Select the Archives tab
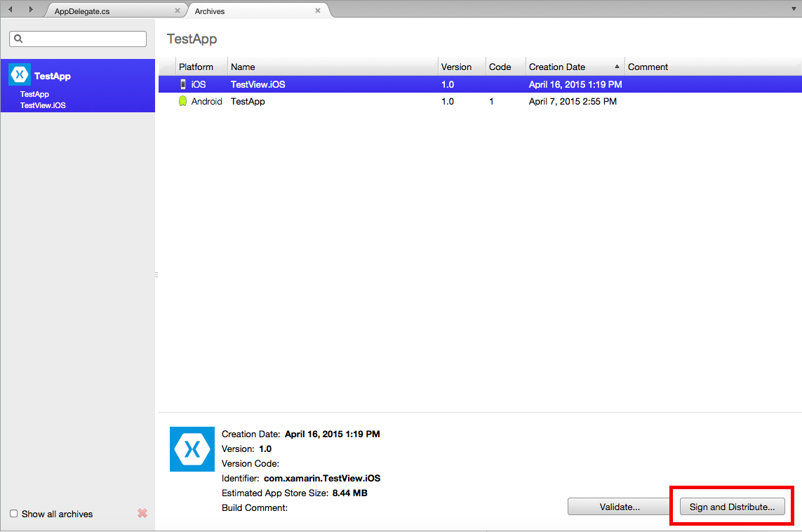Viewport: 802px width, 532px height. pos(210,11)
